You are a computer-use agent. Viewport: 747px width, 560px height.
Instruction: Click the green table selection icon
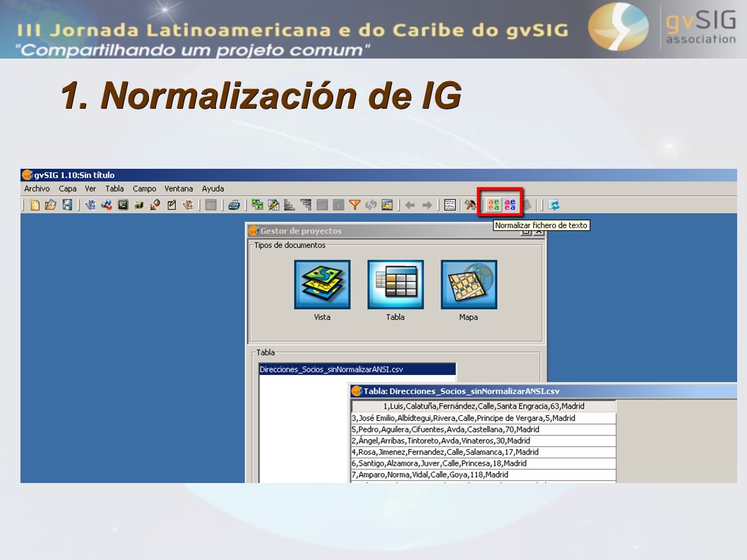tap(257, 205)
